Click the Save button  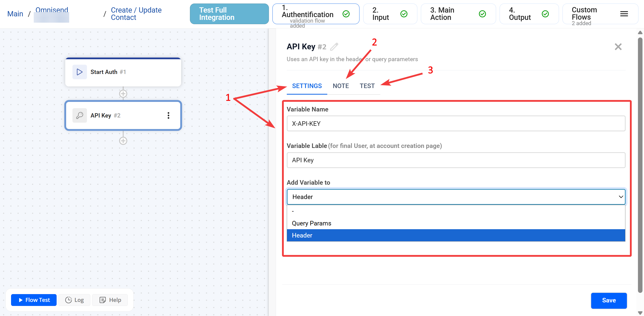609,300
